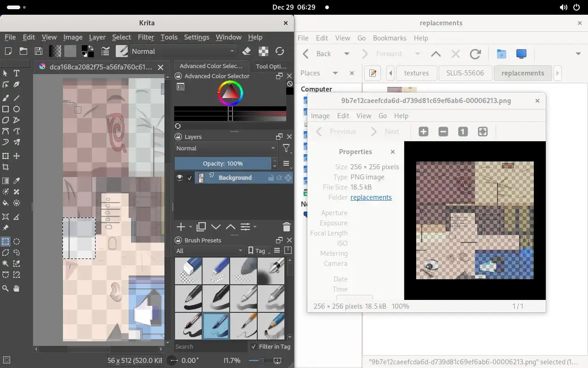Select the Text tool in Krita toolbox
Viewport: 588px width, 368px height.
[17, 73]
